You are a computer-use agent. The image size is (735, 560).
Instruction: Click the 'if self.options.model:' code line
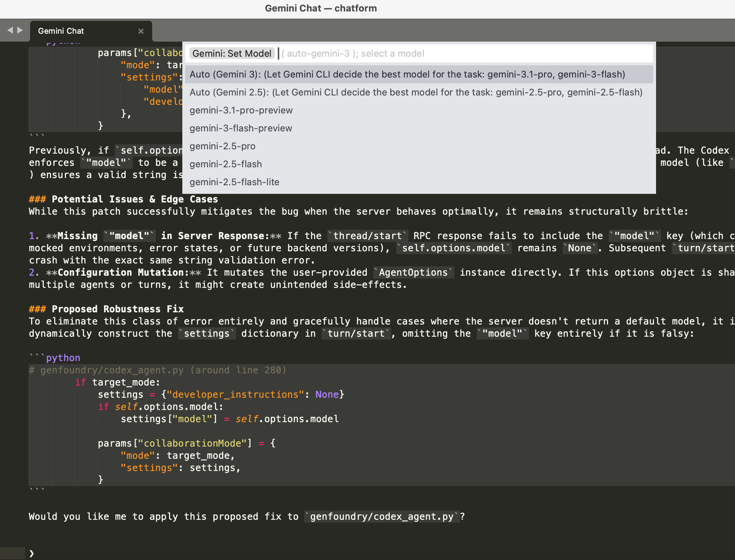(x=161, y=407)
